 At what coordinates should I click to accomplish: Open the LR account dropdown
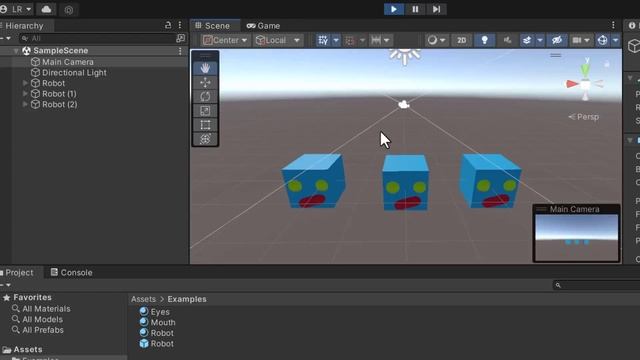tap(17, 9)
